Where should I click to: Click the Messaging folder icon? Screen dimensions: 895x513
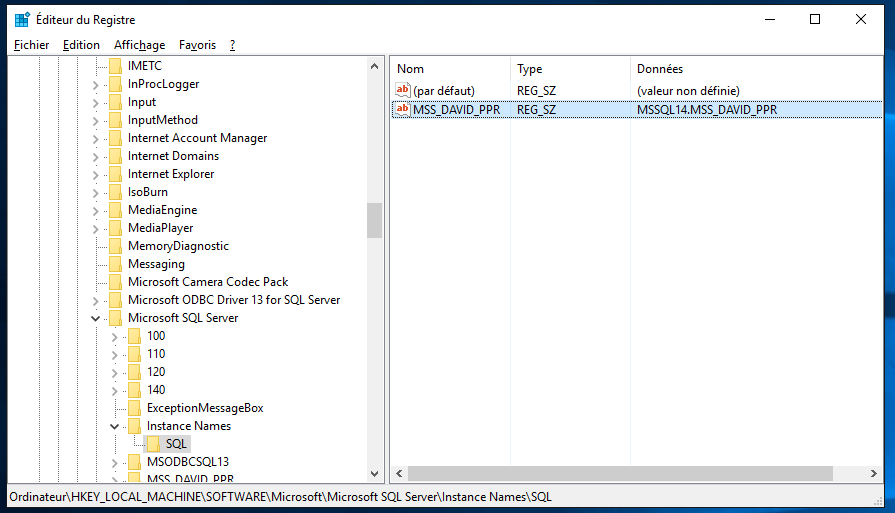pyautogui.click(x=115, y=264)
